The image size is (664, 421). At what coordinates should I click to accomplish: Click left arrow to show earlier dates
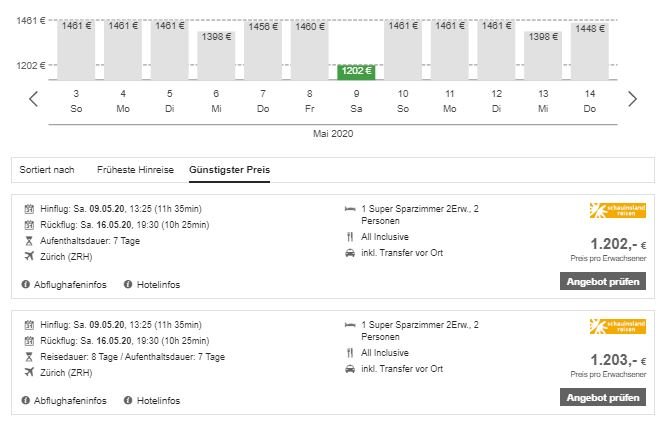coord(33,99)
